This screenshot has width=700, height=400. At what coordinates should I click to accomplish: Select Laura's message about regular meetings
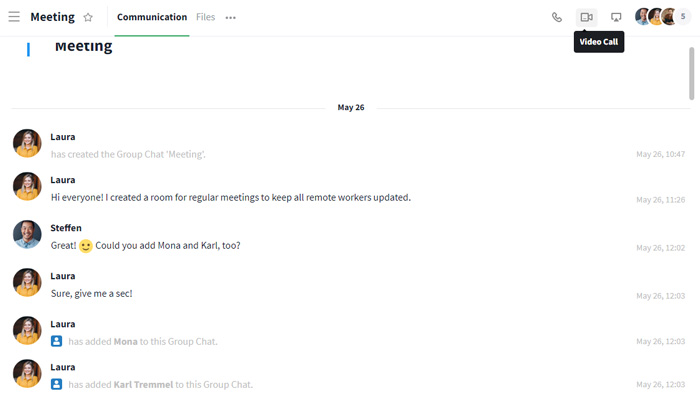point(230,197)
